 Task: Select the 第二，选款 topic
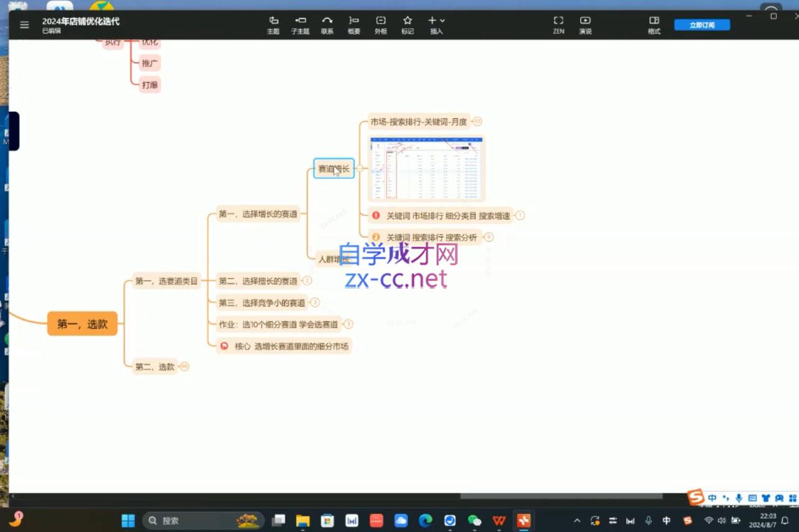coord(155,367)
